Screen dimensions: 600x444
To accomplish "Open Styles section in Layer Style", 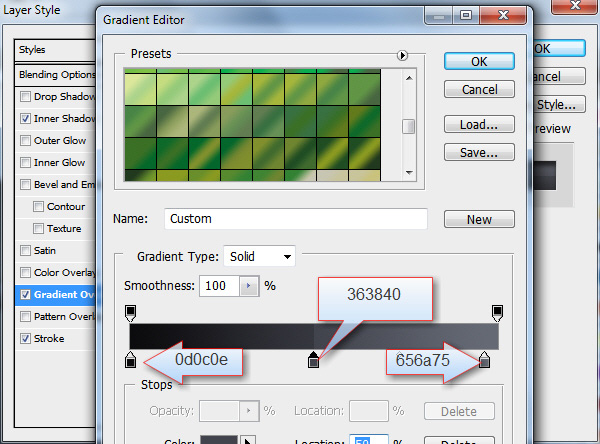I will (55, 50).
